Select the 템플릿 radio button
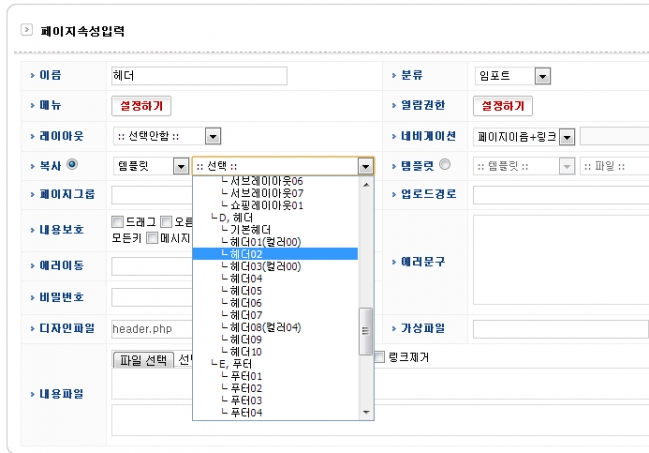Screen dimensions: 649x453 point(445,164)
